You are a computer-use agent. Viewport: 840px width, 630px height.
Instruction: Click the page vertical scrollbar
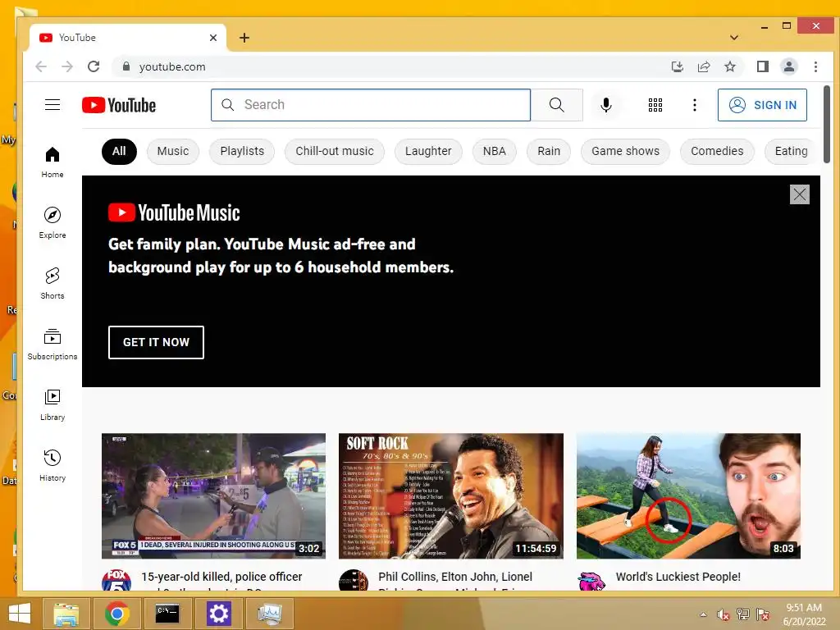tap(827, 125)
